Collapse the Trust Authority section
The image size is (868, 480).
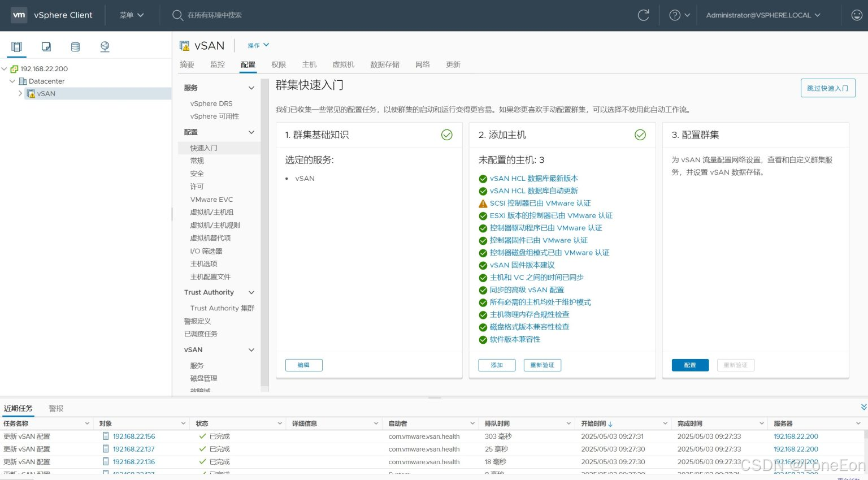251,292
